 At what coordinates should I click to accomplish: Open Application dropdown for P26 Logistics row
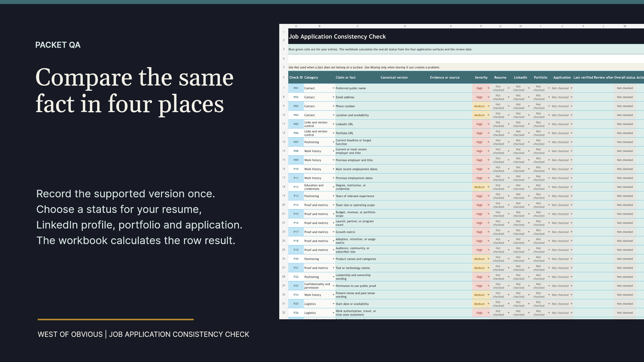[571, 313]
